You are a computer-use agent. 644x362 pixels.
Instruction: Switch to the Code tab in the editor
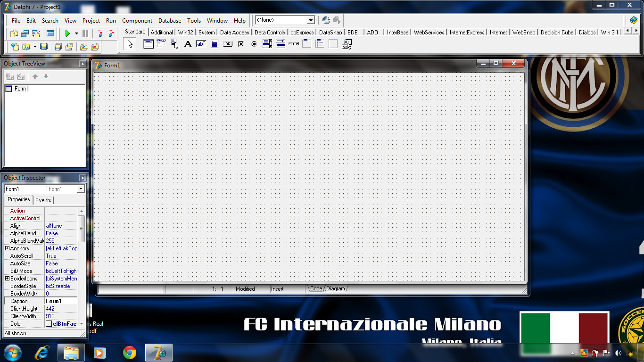[x=316, y=288]
